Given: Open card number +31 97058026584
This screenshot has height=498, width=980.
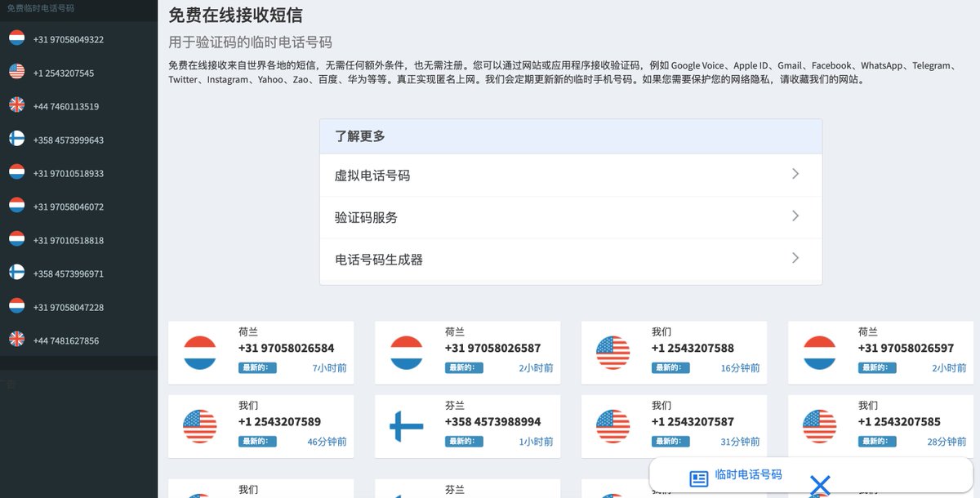Looking at the screenshot, I should [x=287, y=348].
